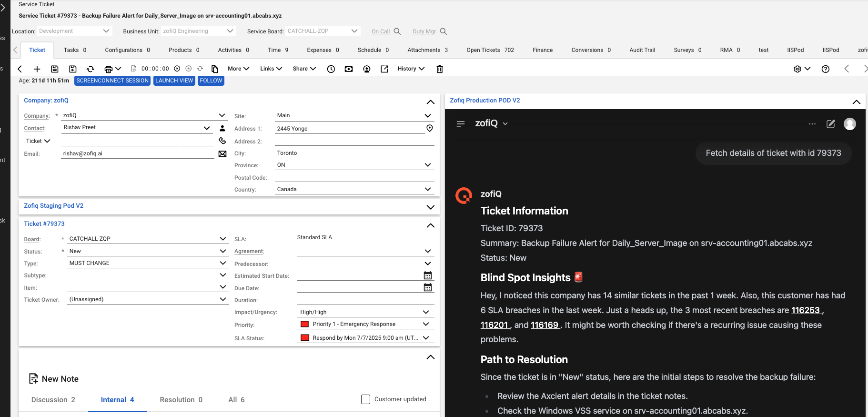Click the LAUNCH VIEW button
The image size is (868, 417).
(x=174, y=81)
